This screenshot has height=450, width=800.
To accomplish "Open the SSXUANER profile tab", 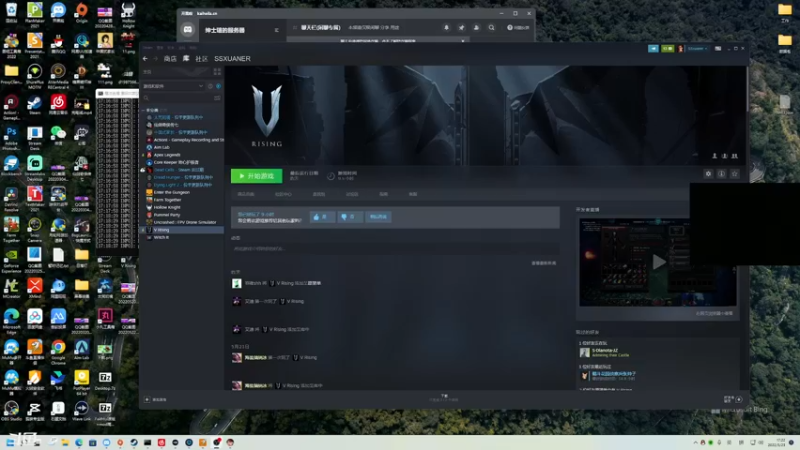I will (232, 59).
